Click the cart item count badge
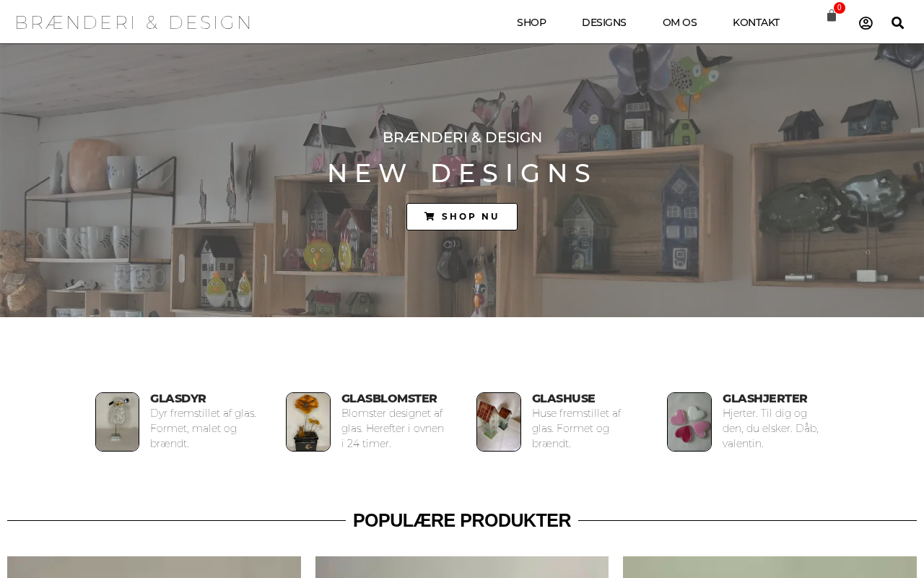The image size is (924, 578). click(840, 8)
